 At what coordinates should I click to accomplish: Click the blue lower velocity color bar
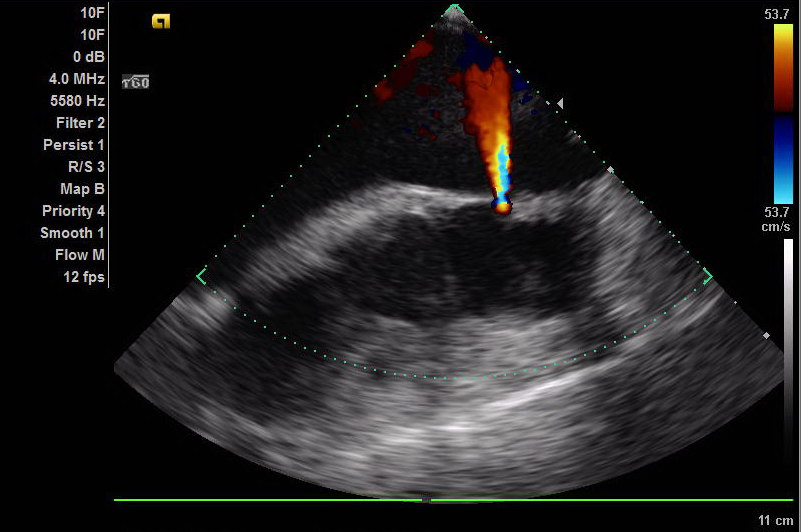(783, 160)
